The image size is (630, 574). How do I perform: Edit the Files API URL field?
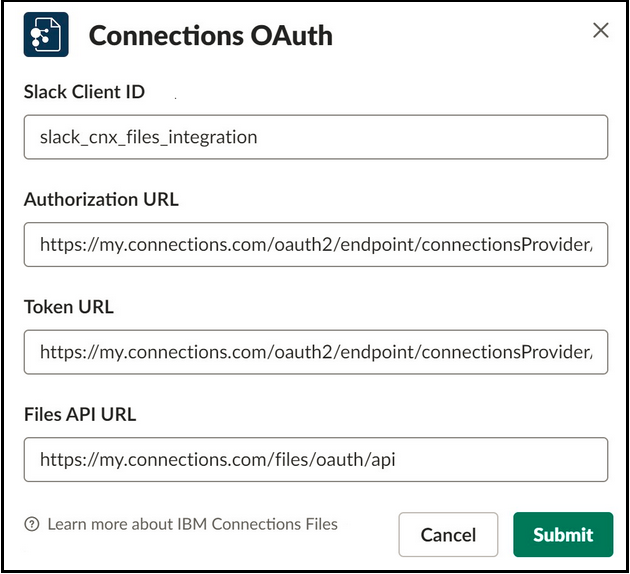(x=316, y=460)
